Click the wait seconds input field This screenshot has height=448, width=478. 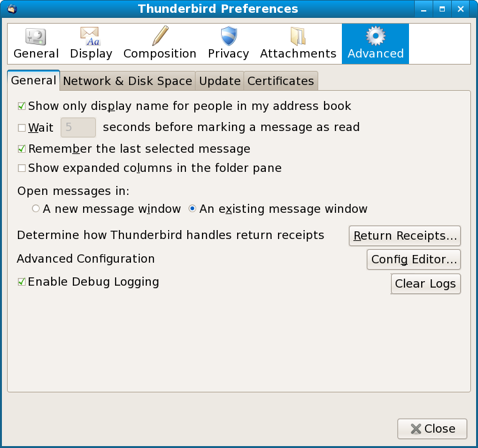[x=79, y=127]
